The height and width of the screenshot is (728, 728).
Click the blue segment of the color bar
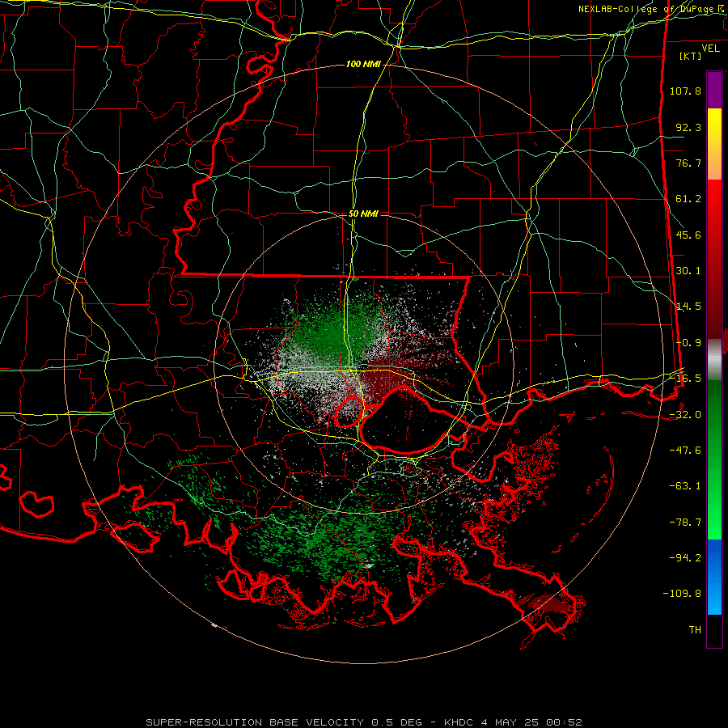(714, 577)
